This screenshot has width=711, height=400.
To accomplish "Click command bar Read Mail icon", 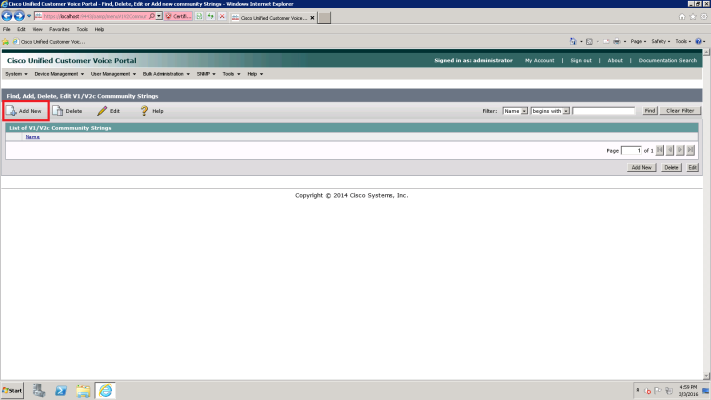I will pyautogui.click(x=606, y=41).
